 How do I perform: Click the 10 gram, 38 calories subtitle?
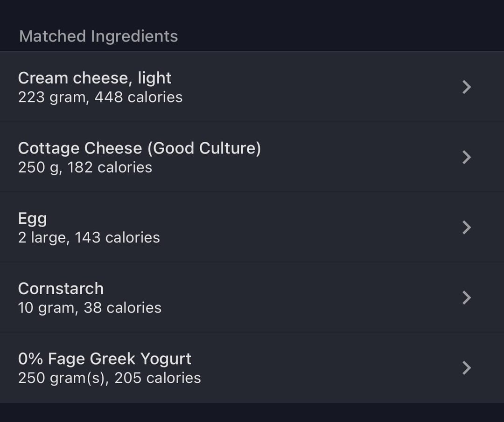pos(90,308)
